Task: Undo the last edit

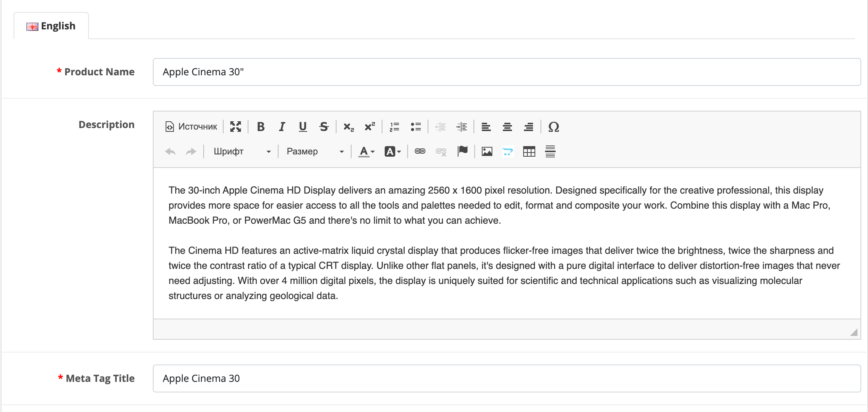Action: pyautogui.click(x=170, y=151)
